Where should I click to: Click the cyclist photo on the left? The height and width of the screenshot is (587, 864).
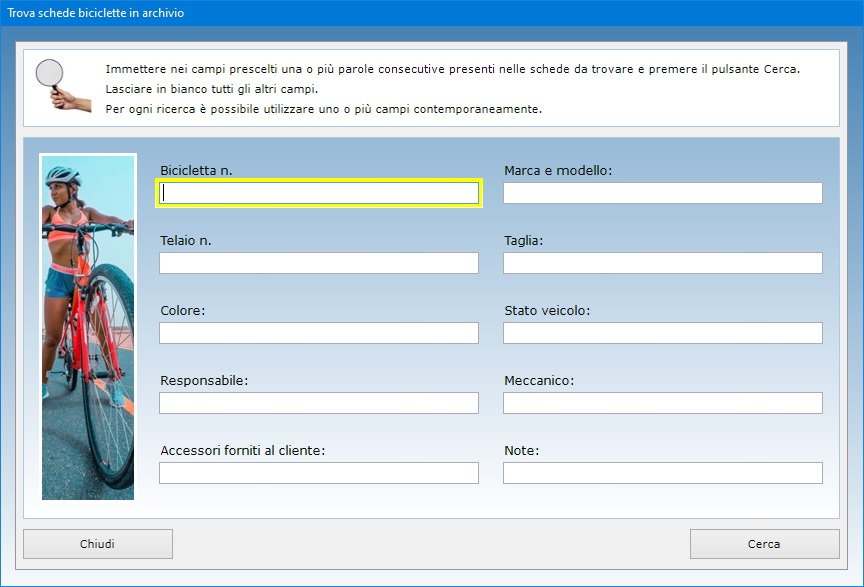pyautogui.click(x=87, y=326)
